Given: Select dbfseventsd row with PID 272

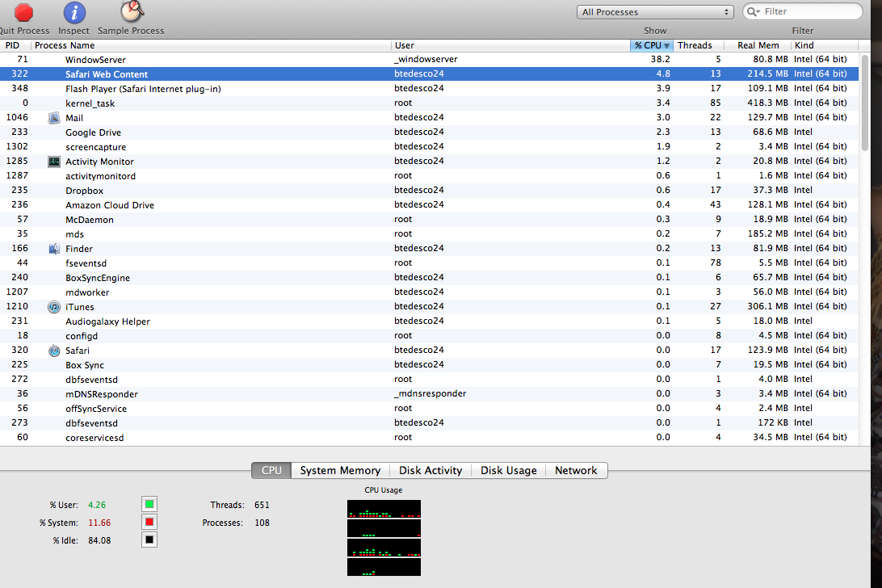Looking at the screenshot, I should point(429,380).
